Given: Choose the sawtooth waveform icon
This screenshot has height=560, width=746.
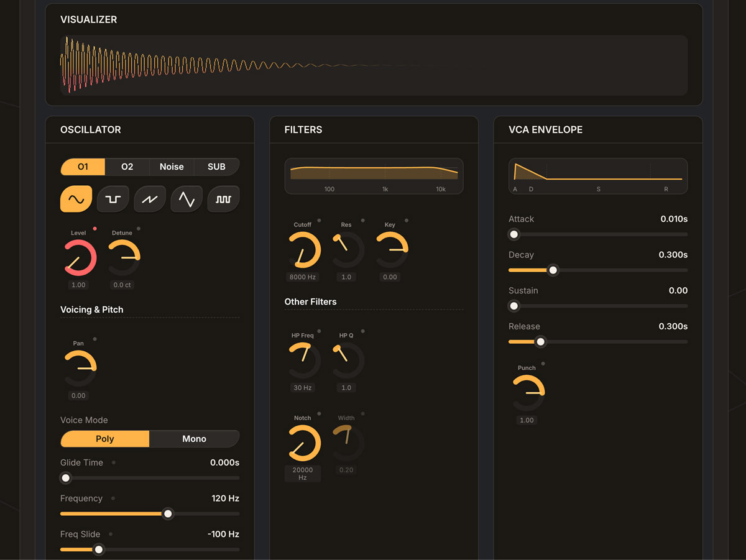Looking at the screenshot, I should [x=150, y=199].
